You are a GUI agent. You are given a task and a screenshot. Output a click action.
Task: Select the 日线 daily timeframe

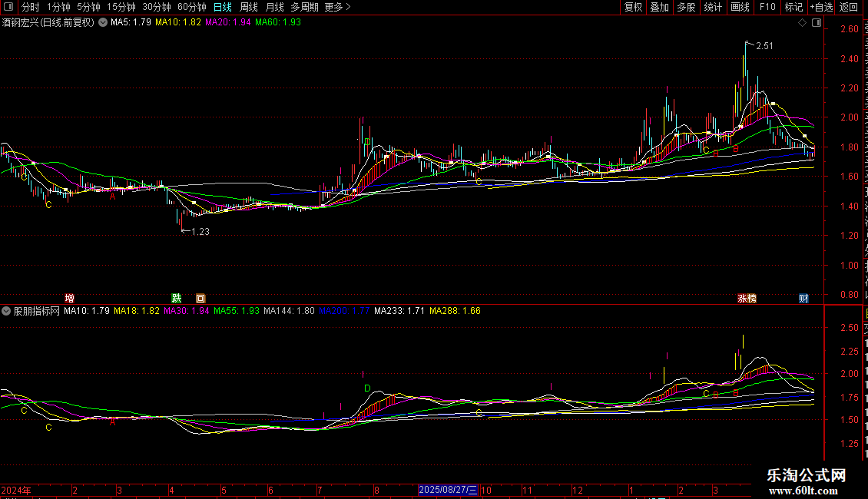pos(223,7)
